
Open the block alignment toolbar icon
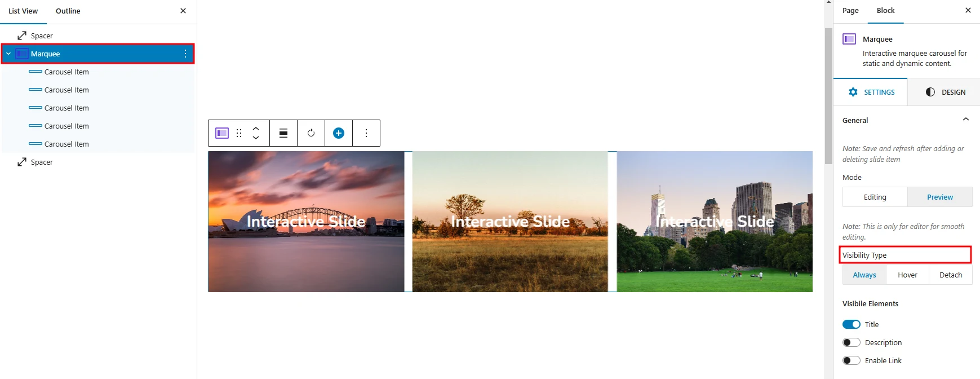tap(283, 133)
